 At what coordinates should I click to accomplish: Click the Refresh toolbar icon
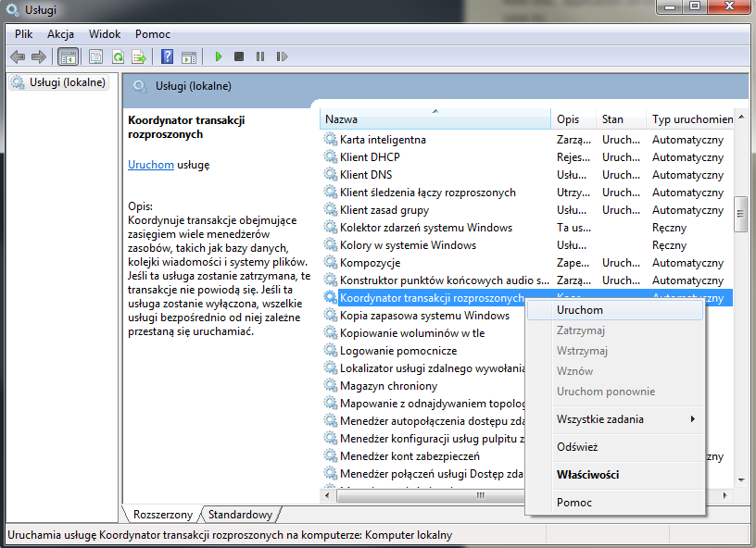click(119, 56)
